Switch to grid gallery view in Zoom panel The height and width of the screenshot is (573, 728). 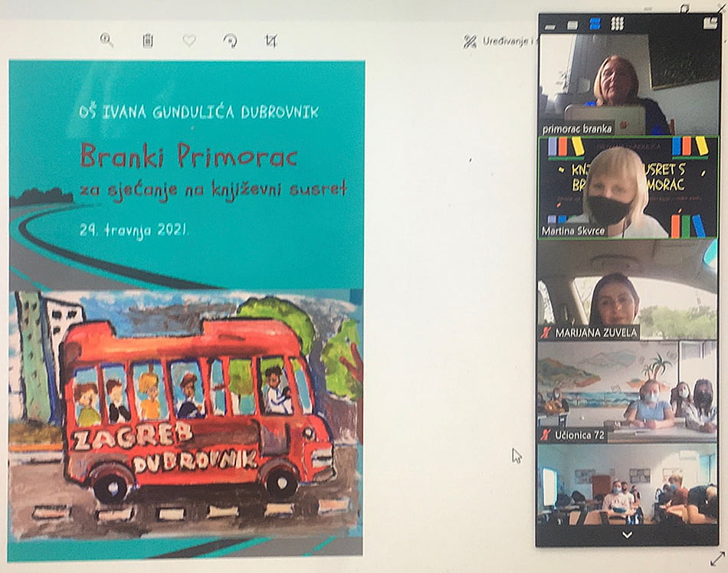617,24
